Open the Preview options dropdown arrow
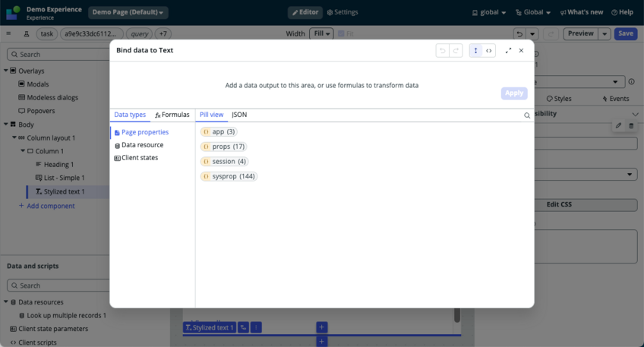This screenshot has height=347, width=644. tap(605, 33)
